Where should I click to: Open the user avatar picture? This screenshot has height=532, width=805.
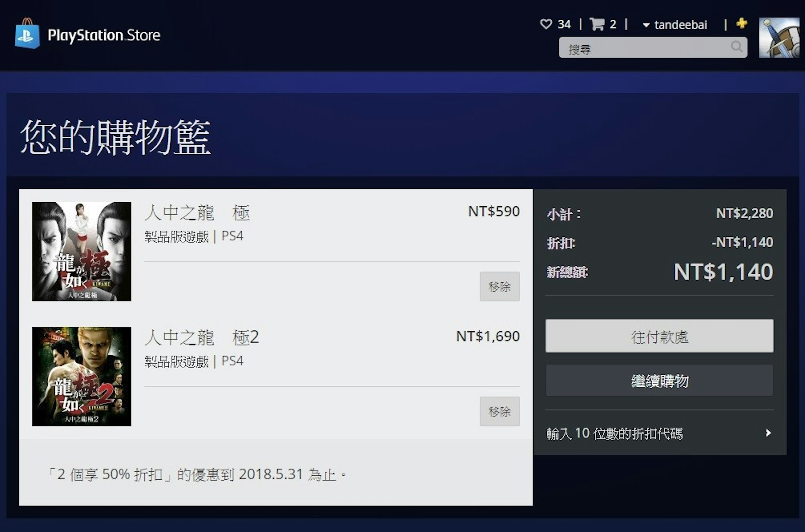point(779,38)
